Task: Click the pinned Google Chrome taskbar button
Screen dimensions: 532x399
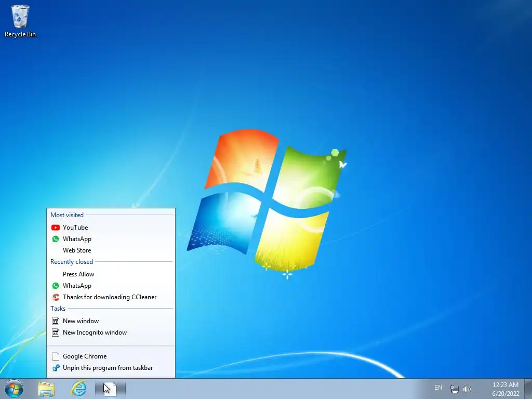Action: coord(111,389)
